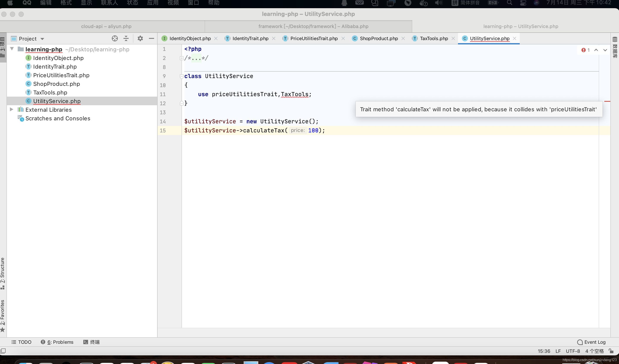The height and width of the screenshot is (364, 619).
Task: Open the 格式 menu
Action: pyautogui.click(x=66, y=3)
